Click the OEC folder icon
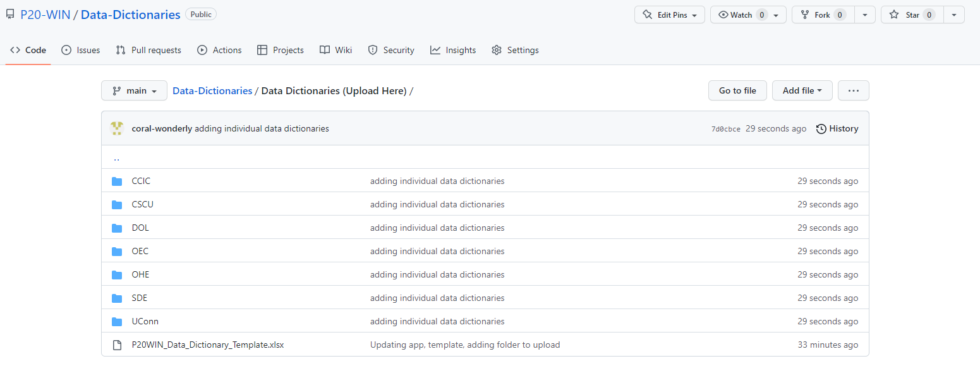The width and height of the screenshot is (980, 385). pos(117,252)
